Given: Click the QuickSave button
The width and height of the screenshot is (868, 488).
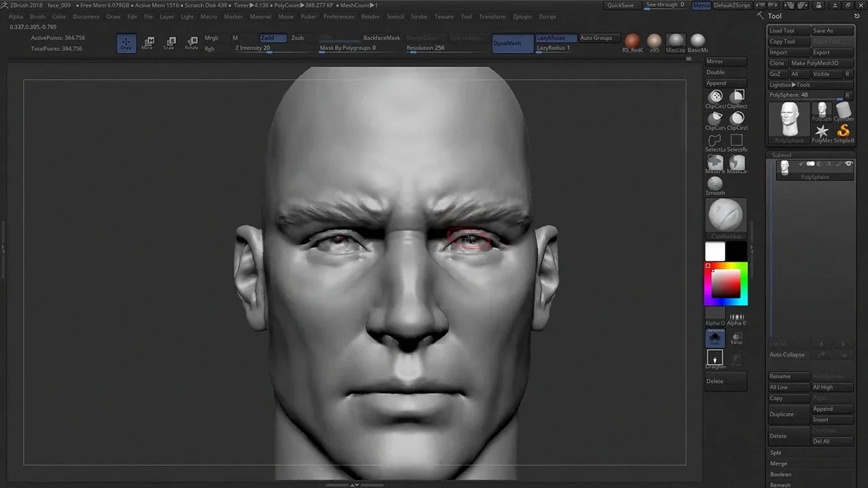Looking at the screenshot, I should tap(620, 5).
